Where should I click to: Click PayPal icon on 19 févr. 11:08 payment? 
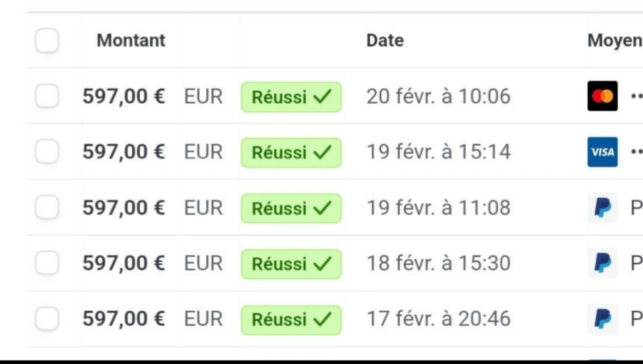tap(602, 208)
